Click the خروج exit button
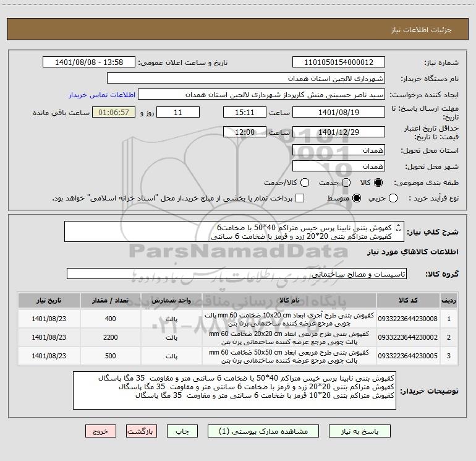 [x=101, y=431]
